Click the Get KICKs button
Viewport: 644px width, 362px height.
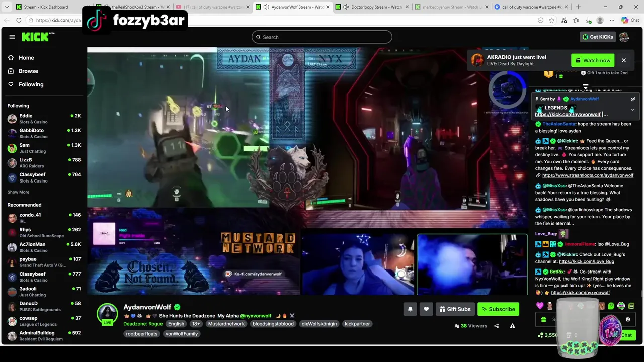pos(598,37)
